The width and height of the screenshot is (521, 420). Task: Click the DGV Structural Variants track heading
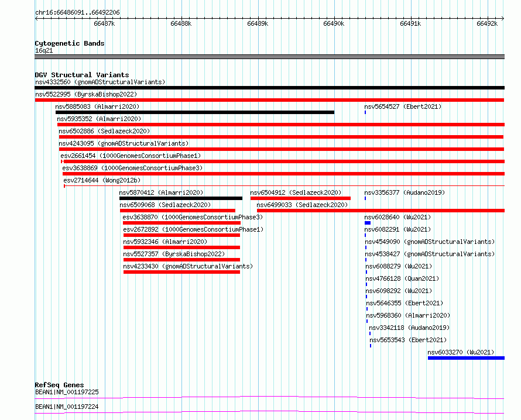pyautogui.click(x=82, y=75)
